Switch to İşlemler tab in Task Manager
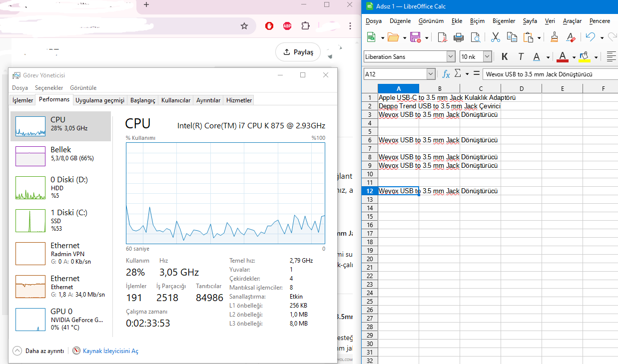Image resolution: width=618 pixels, height=364 pixels. 22,100
